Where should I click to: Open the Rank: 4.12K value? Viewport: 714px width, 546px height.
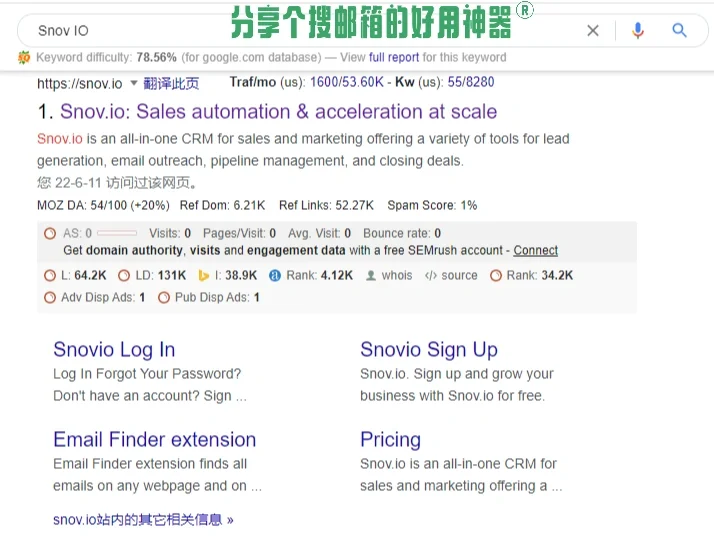click(337, 276)
